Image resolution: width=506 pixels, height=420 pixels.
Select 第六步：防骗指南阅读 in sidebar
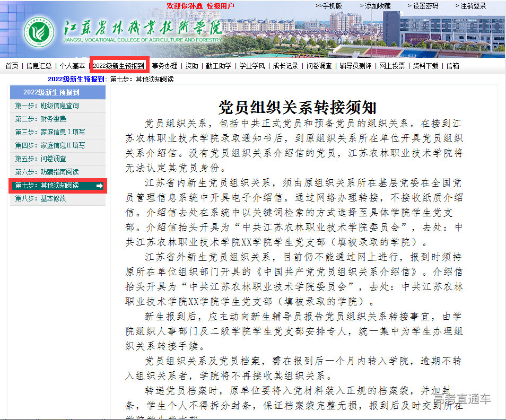coord(47,172)
